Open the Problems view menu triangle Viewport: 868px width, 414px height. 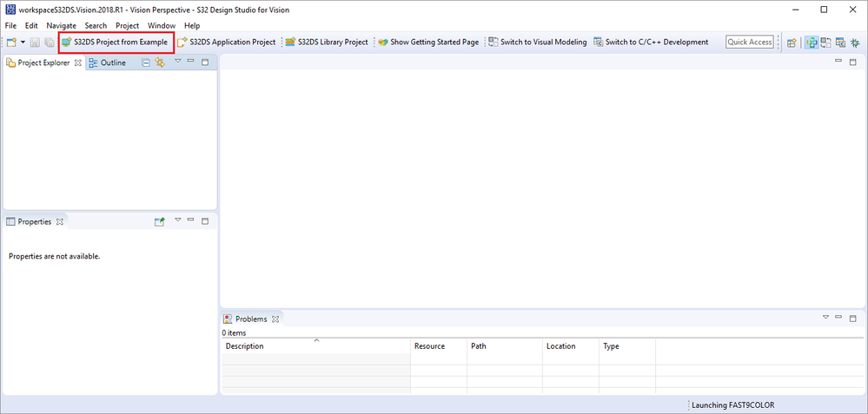825,318
